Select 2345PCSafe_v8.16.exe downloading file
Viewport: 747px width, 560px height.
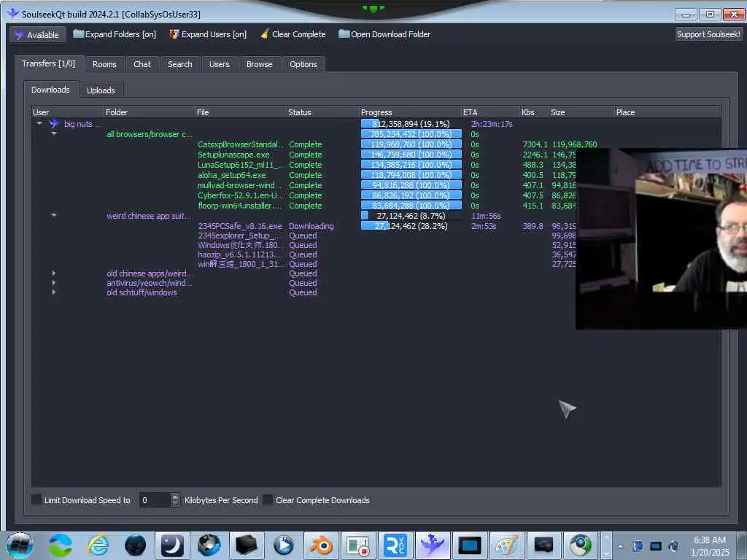coord(240,226)
